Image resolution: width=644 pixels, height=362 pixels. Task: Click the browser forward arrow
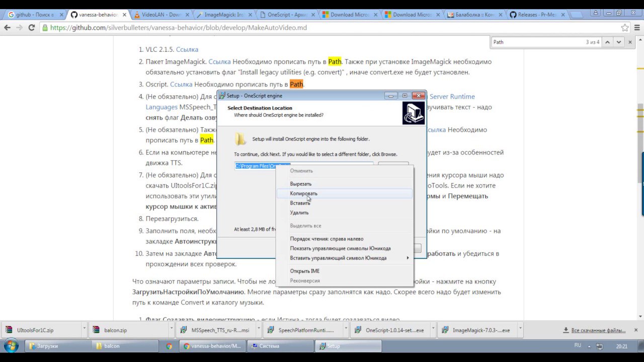pyautogui.click(x=20, y=28)
